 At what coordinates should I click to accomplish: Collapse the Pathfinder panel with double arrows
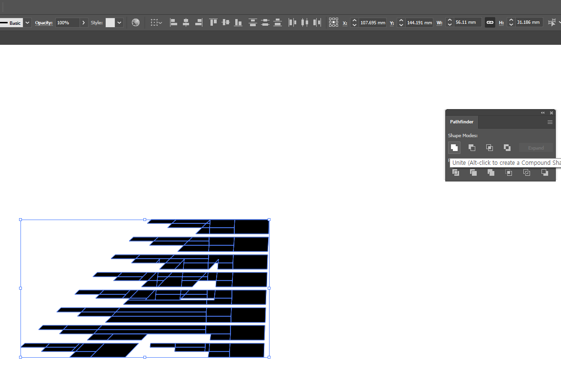[x=543, y=113]
